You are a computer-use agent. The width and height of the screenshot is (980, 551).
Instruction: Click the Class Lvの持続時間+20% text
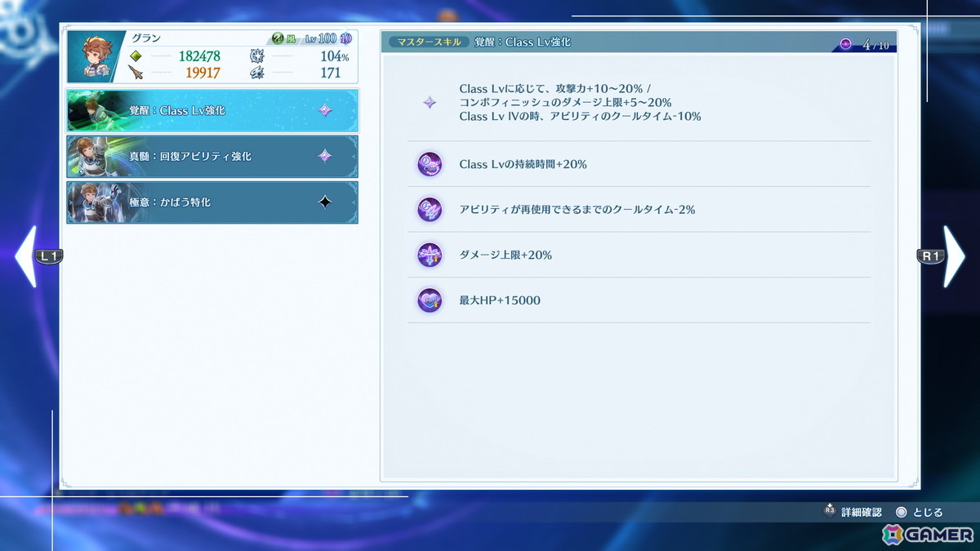[x=523, y=164]
